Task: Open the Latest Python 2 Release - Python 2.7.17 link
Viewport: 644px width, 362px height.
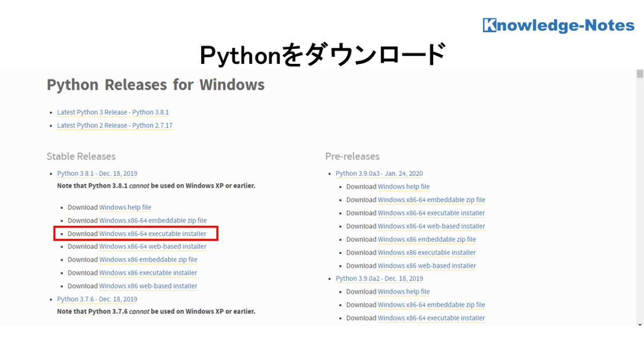Action: pos(115,125)
